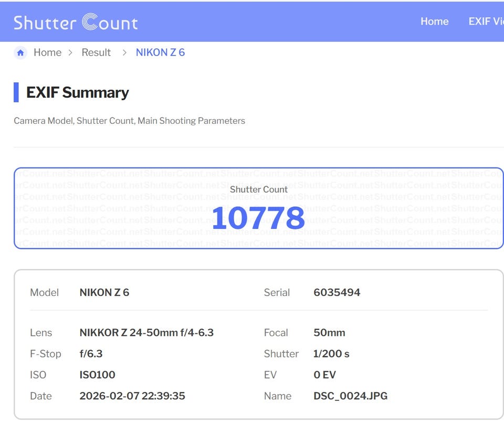Click the home icon in breadcrumb
The height and width of the screenshot is (421, 504).
[20, 52]
